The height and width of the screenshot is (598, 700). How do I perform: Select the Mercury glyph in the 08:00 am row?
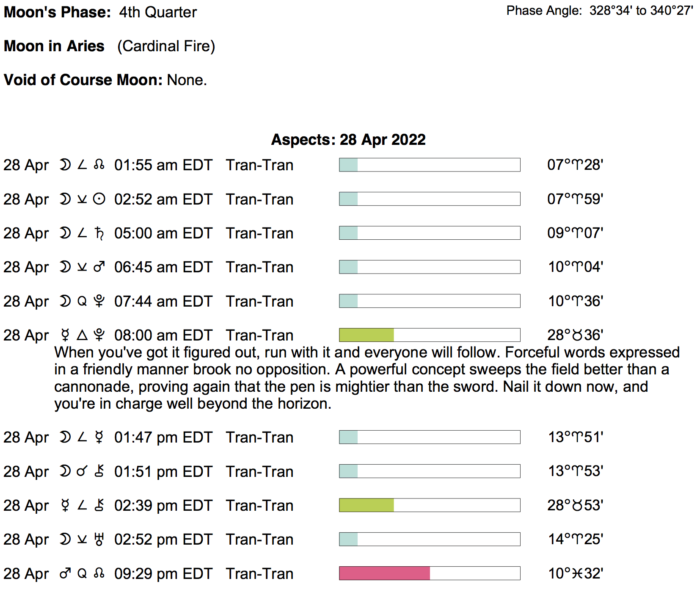coord(65,335)
